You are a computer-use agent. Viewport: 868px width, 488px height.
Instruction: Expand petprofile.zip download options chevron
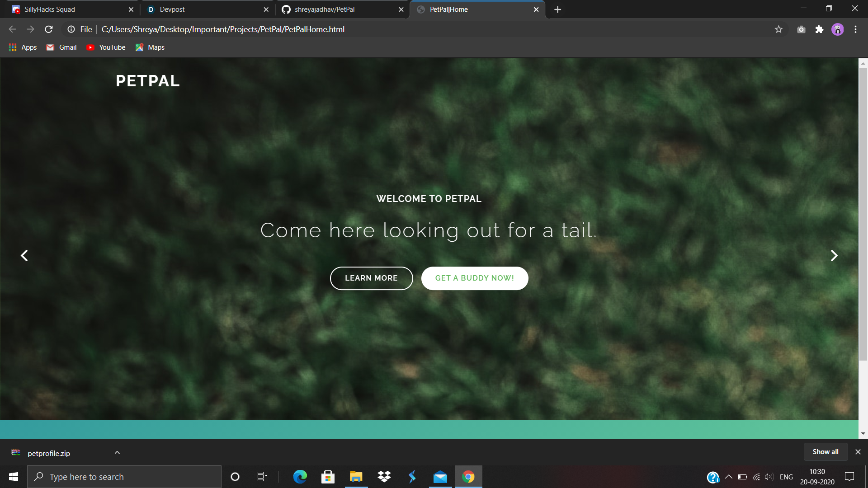(x=117, y=453)
